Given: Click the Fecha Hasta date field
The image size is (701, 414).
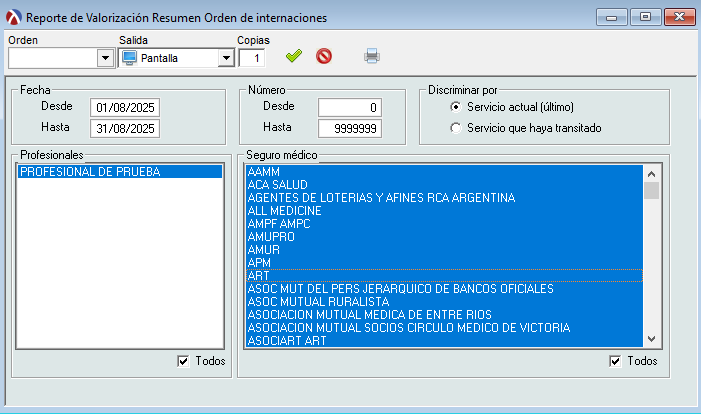Looking at the screenshot, I should click(124, 128).
